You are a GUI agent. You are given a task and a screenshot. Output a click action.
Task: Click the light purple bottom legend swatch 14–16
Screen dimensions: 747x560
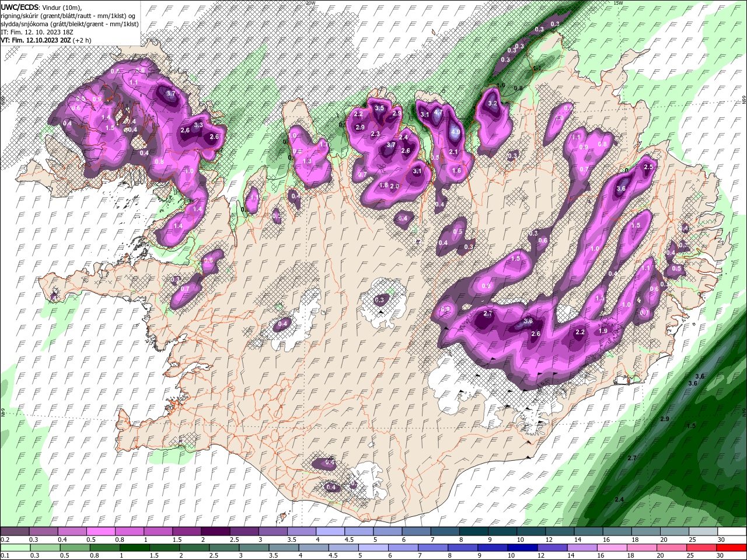(584, 548)
